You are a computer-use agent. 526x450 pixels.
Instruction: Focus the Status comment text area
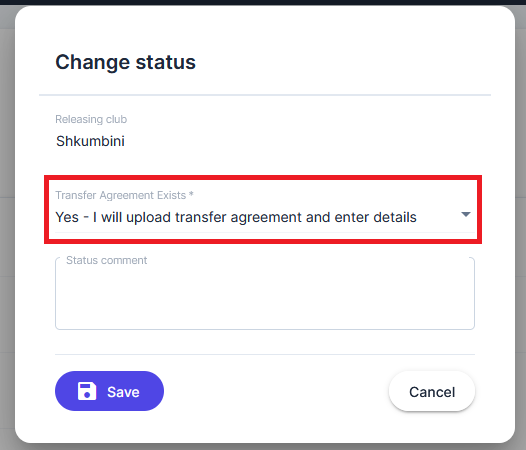[x=265, y=294]
